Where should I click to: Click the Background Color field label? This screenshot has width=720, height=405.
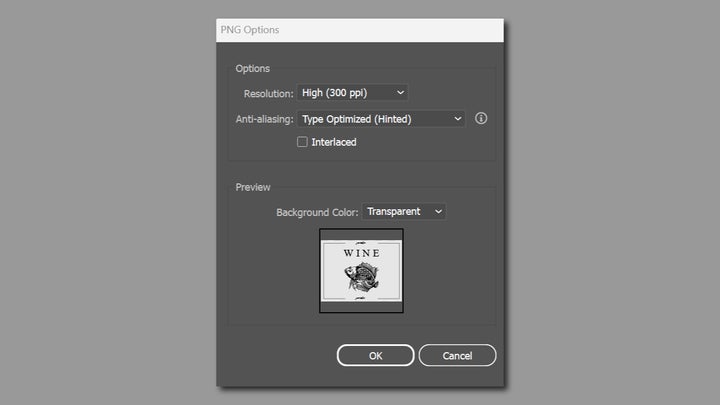pos(316,212)
